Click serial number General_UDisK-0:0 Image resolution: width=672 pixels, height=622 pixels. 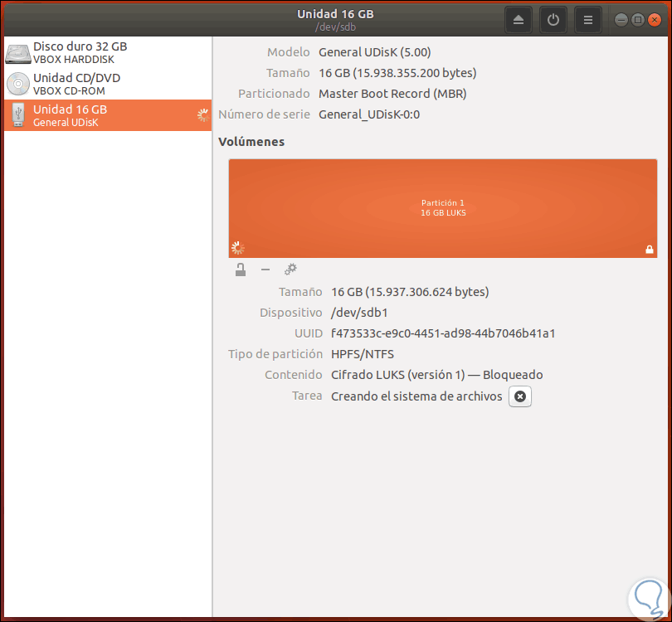coord(369,114)
